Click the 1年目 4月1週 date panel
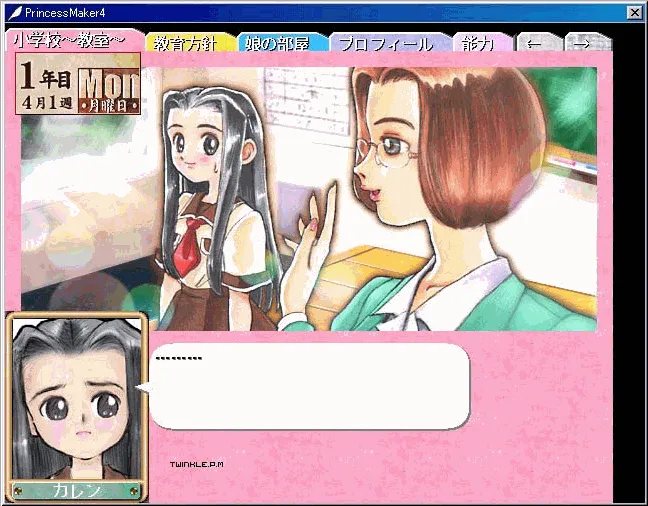 click(x=45, y=88)
